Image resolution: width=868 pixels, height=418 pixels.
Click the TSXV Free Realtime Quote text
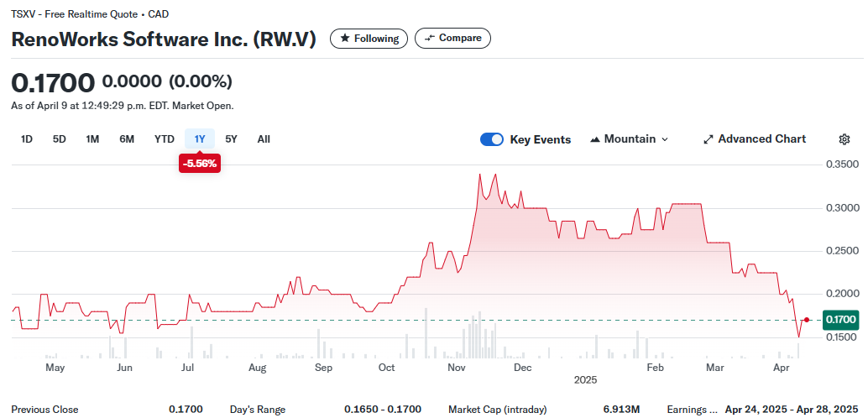coord(90,14)
